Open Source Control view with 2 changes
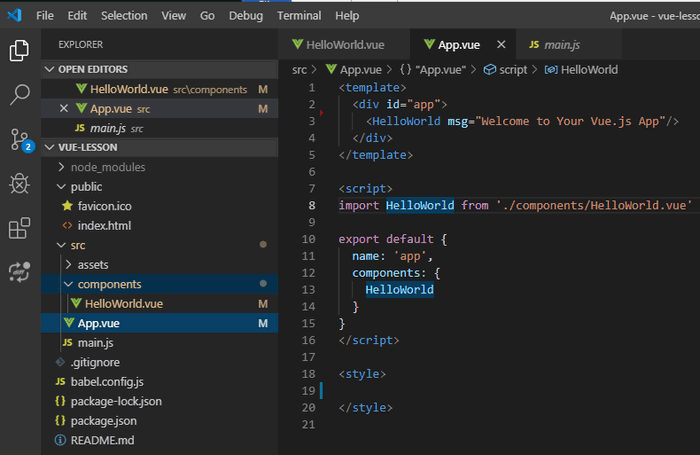The image size is (700, 455). click(x=21, y=140)
